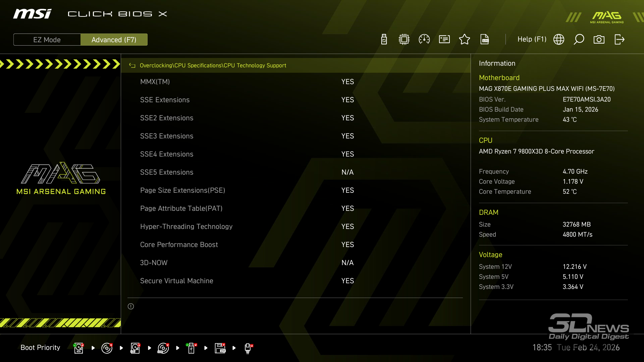Click the magnifier search icon
This screenshot has height=362, width=644.
(x=579, y=40)
